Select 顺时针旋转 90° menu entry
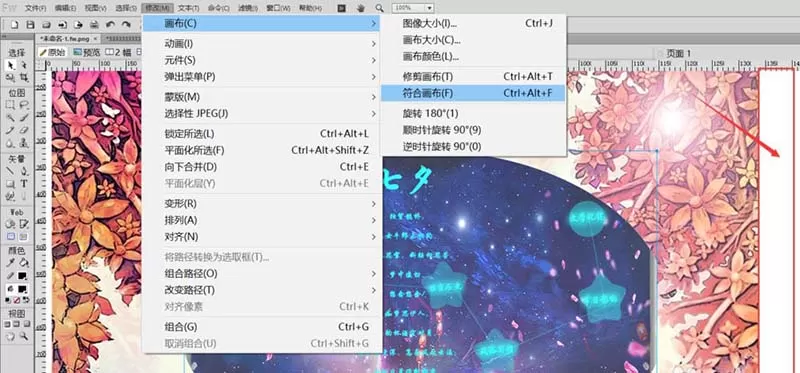This screenshot has width=800, height=373. 473,130
